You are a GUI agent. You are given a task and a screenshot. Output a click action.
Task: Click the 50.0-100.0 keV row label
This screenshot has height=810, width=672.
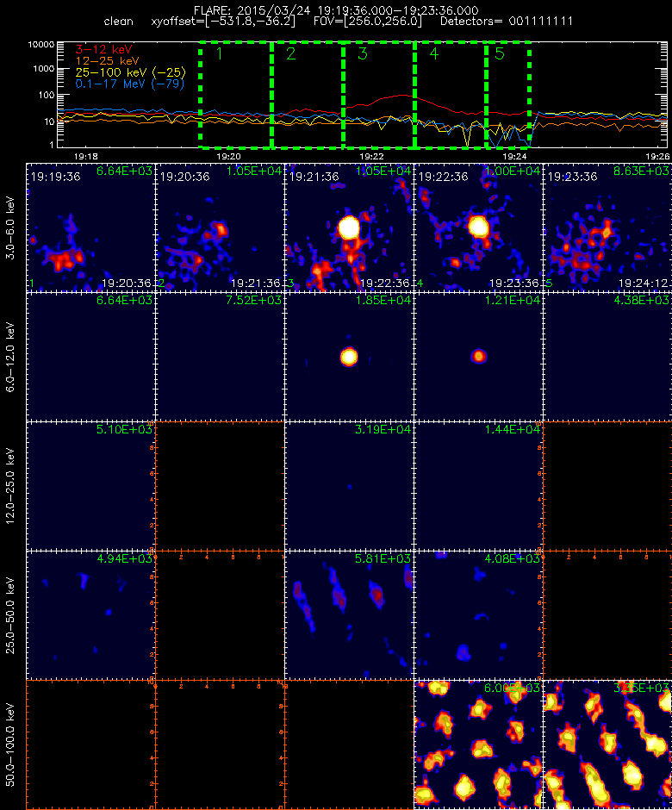[x=10, y=745]
